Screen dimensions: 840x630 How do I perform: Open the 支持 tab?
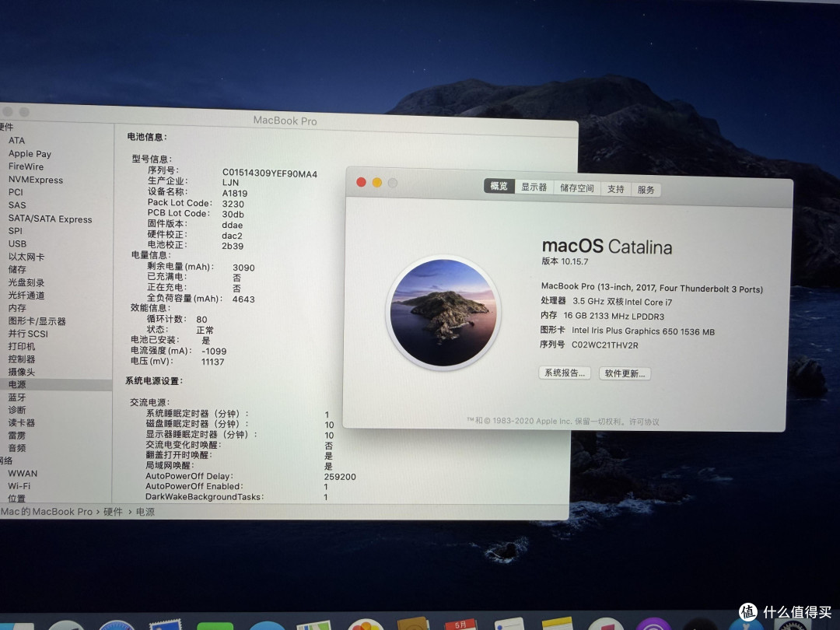[615, 189]
